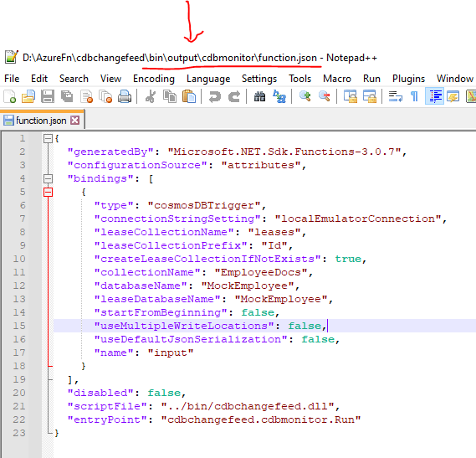Click line number 15 in the margin
Viewport: 476px width, 458px height.
pos(19,326)
